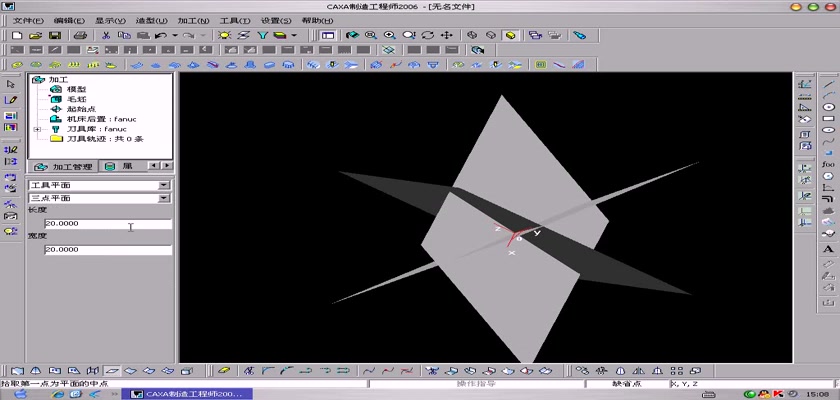Toggle shaded solid display mode
The height and width of the screenshot is (400, 840).
(511, 35)
